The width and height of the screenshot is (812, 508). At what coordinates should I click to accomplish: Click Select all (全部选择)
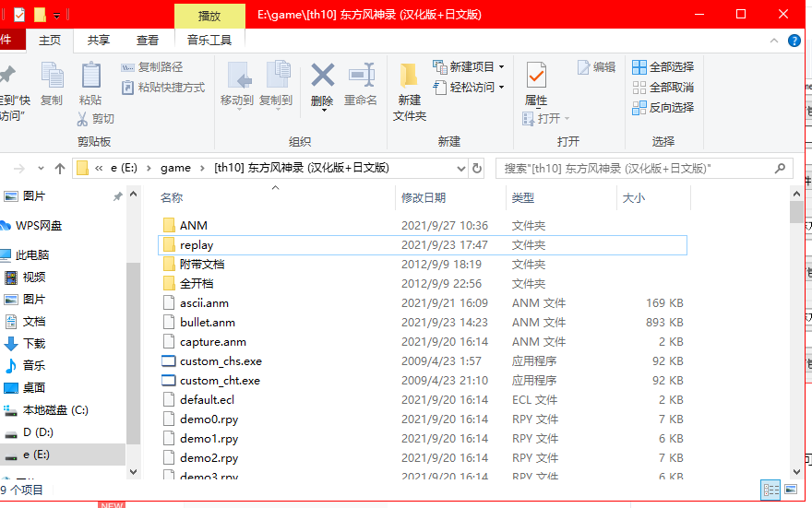click(x=663, y=67)
